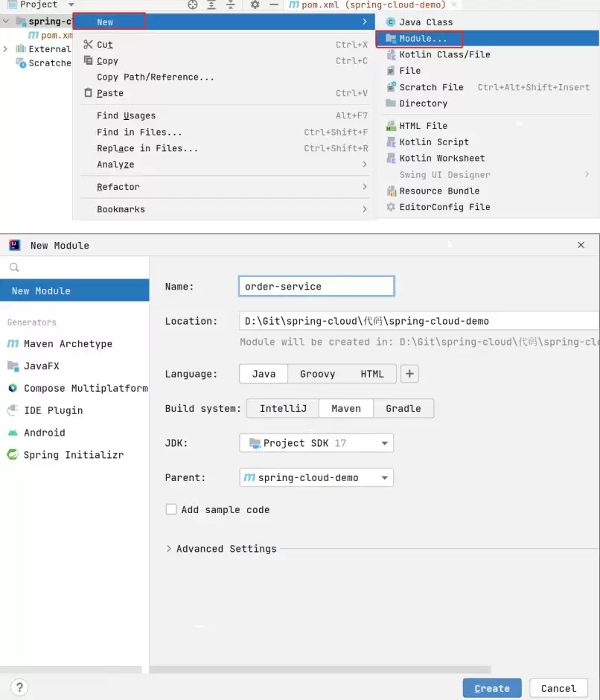
Task: Open the Project panel settings gear
Action: pos(255,5)
